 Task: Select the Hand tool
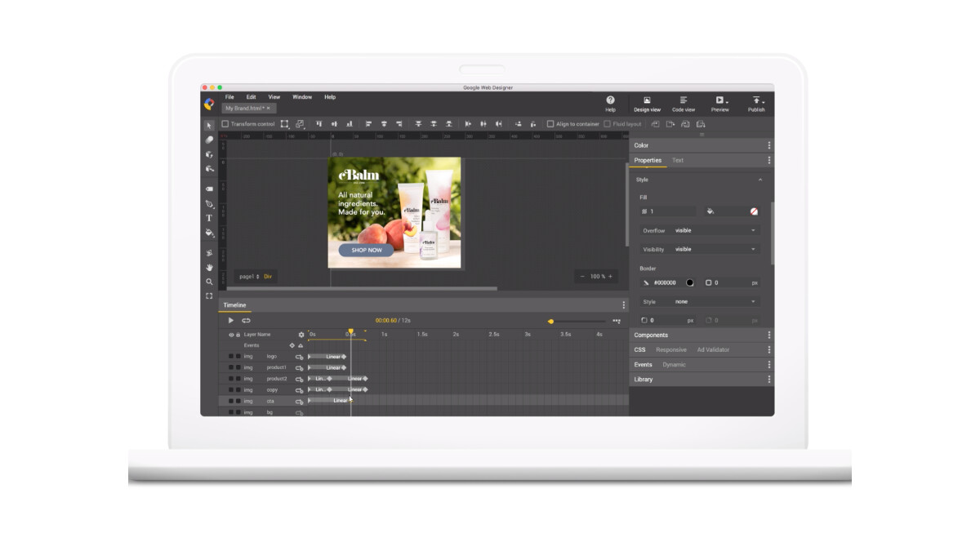point(209,267)
